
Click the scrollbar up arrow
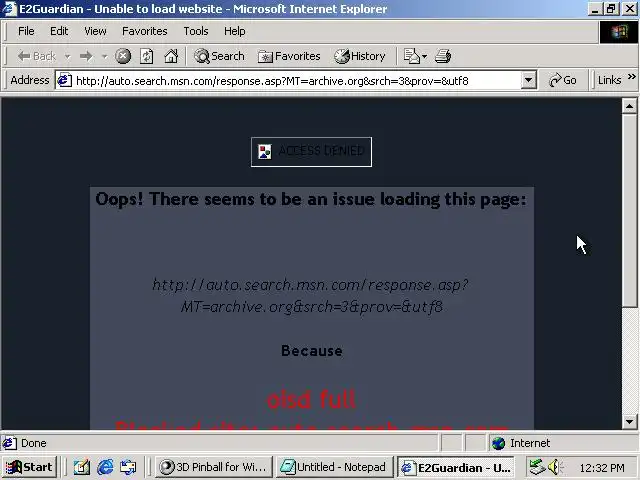coord(629,106)
